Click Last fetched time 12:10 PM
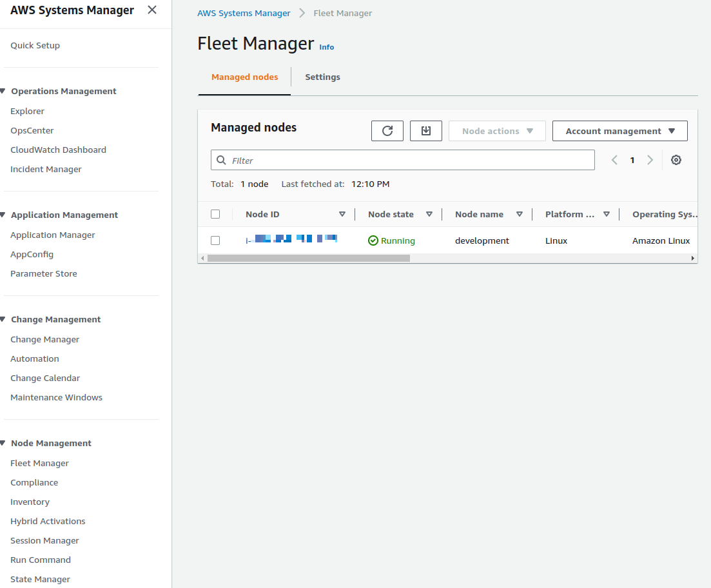This screenshot has height=588, width=711. 370,184
